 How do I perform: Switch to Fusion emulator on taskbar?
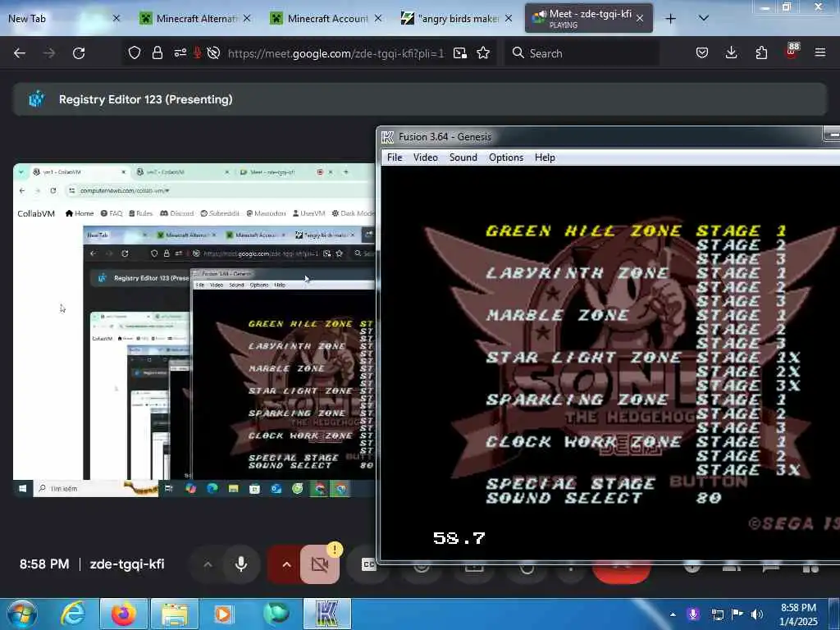click(327, 614)
